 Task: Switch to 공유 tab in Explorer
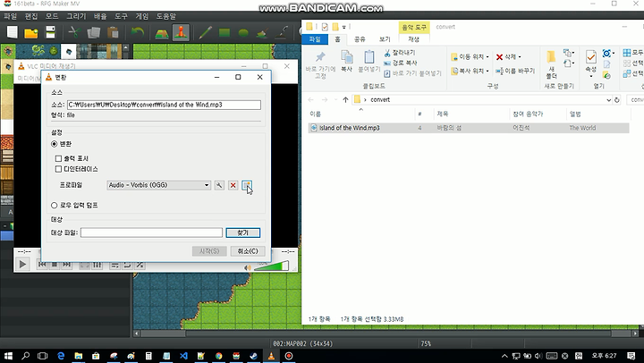pos(360,39)
